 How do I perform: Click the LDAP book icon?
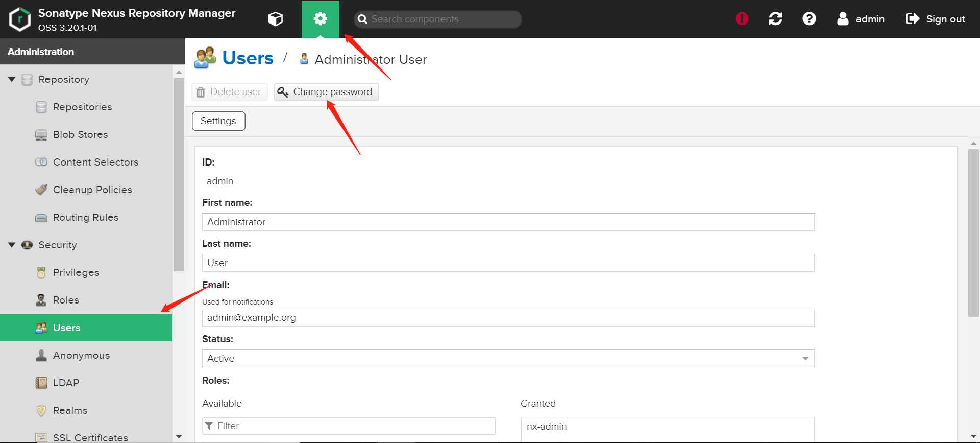coord(41,383)
